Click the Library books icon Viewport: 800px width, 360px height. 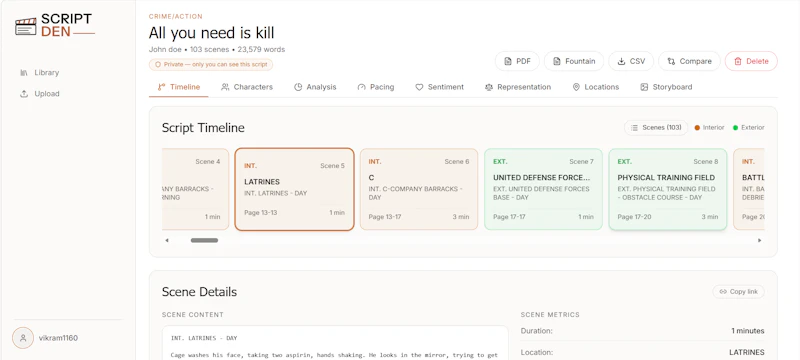tap(23, 72)
